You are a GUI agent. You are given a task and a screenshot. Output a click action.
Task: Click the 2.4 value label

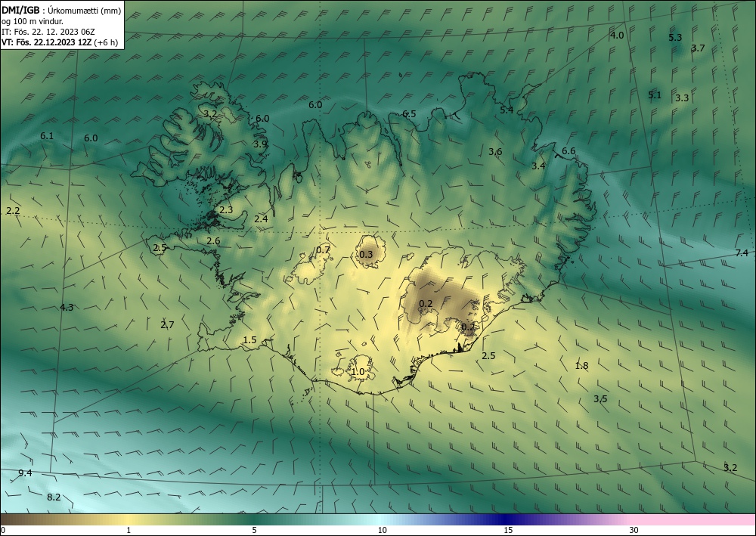click(261, 218)
